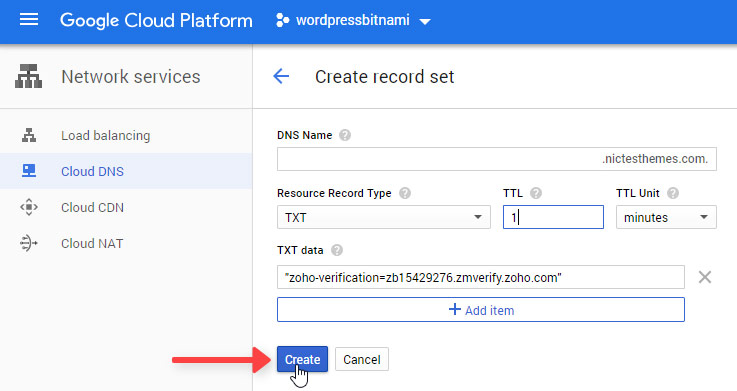
Task: Click the Cloud NAT sidebar icon
Action: pos(29,243)
